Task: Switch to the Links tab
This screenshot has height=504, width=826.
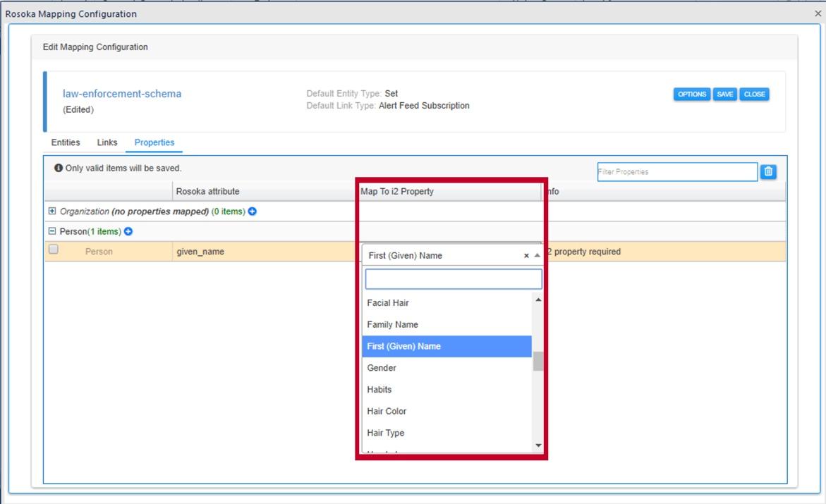Action: tap(107, 142)
